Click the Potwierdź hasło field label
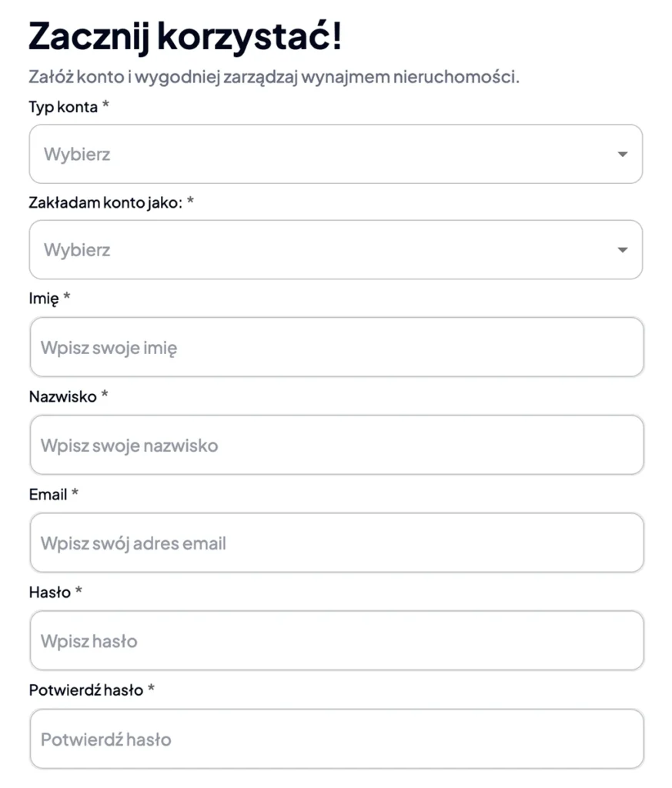Viewport: 672px width, 788px height. 86,689
